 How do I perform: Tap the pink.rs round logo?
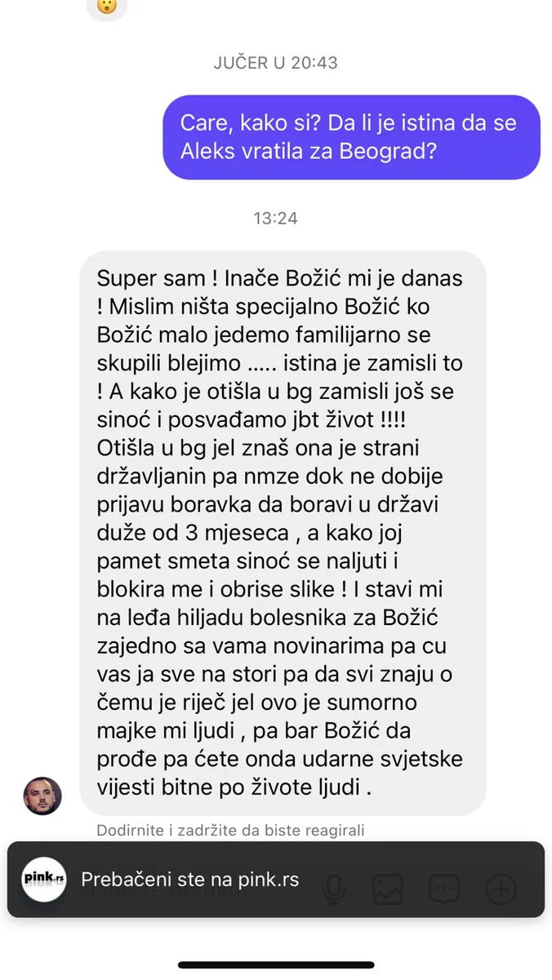tap(44, 880)
